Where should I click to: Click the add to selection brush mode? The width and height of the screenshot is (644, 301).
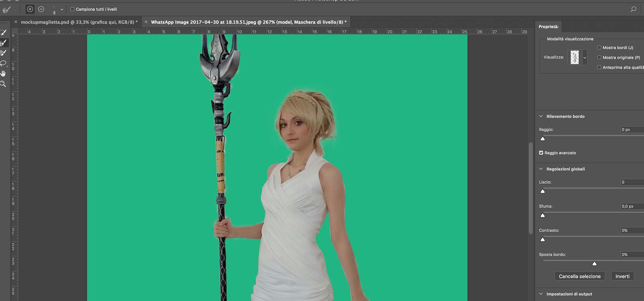coord(30,9)
